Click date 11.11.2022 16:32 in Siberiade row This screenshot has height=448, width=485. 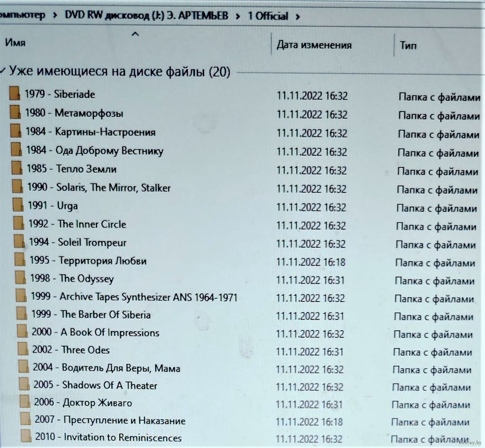coord(312,96)
